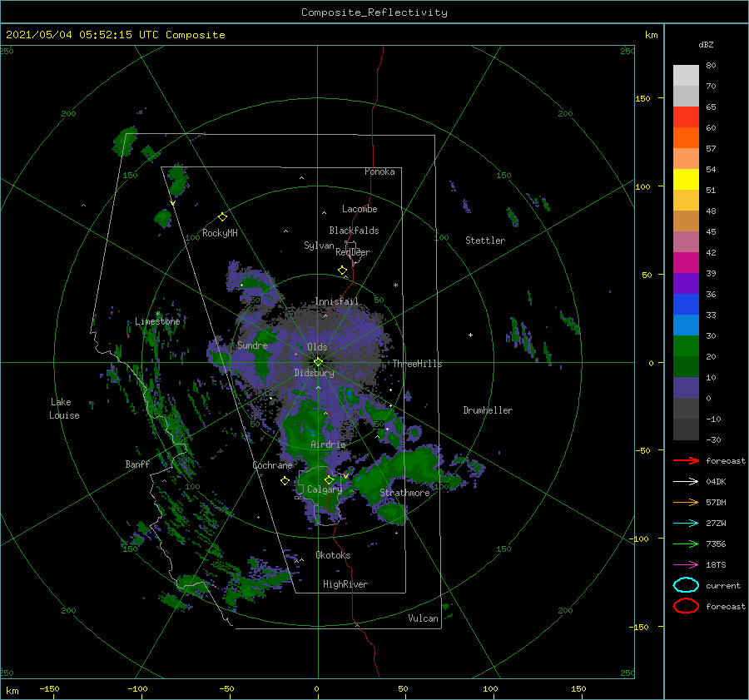Click the red forecast ellipse in the legend
This screenshot has width=749, height=700.
[686, 606]
